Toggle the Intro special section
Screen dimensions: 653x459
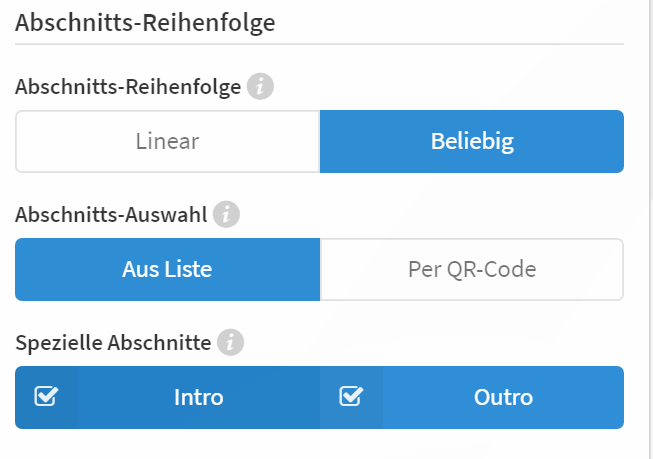tap(167, 397)
